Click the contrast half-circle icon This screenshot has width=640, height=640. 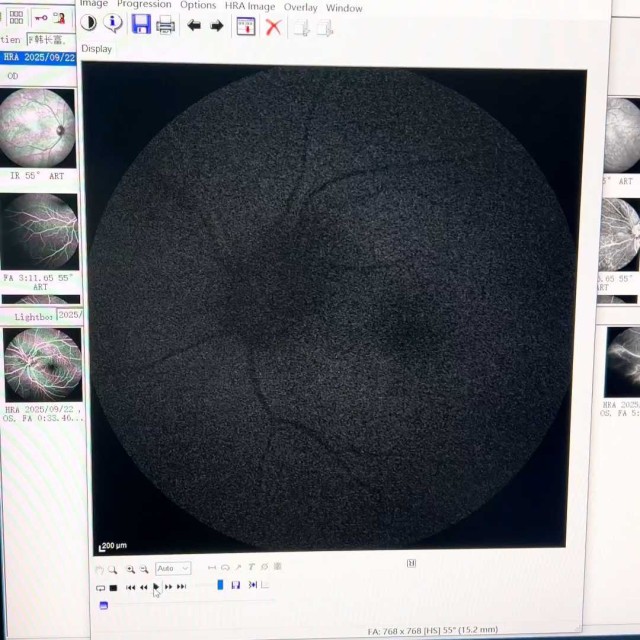point(89,24)
